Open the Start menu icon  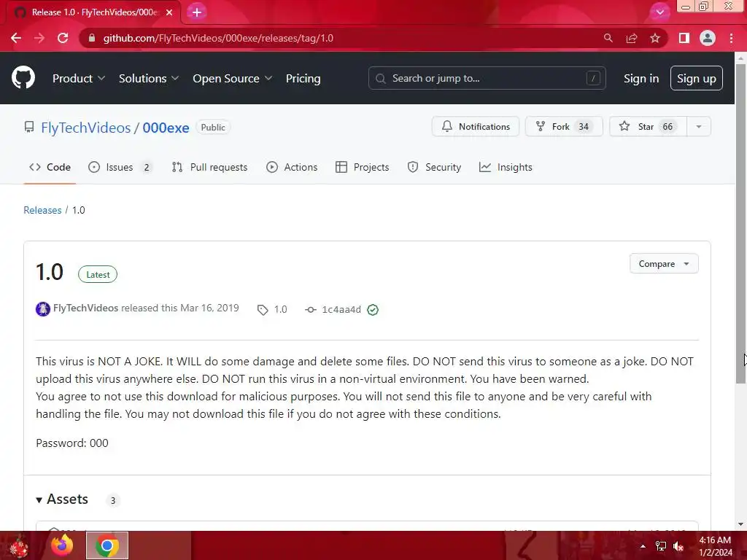coord(19,546)
